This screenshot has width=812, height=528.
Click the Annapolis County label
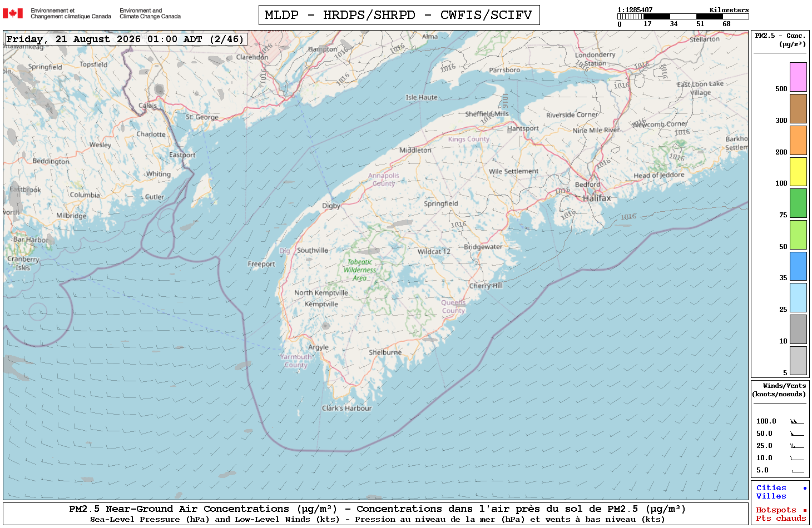point(384,180)
